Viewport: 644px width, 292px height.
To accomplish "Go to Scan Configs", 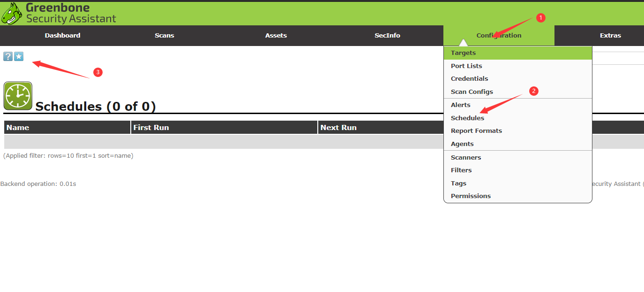I will pos(472,92).
